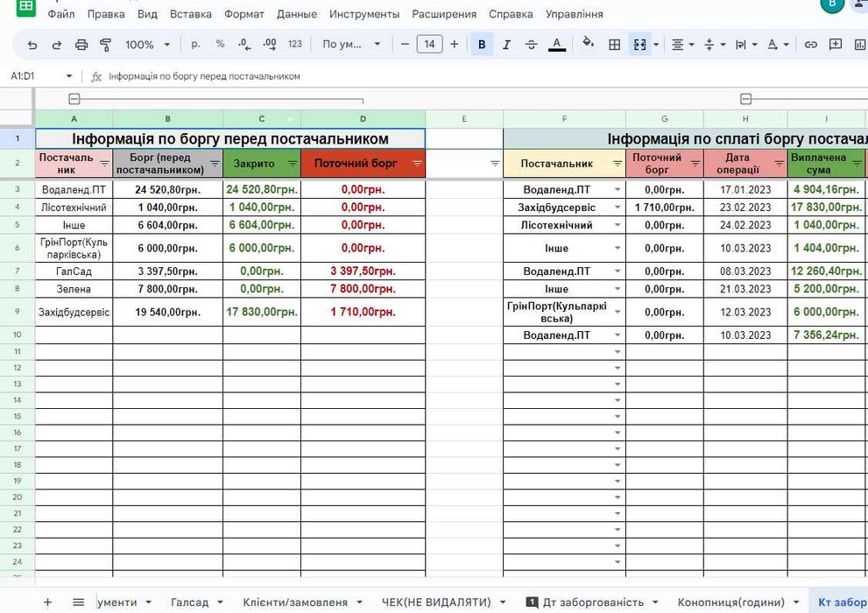The width and height of the screenshot is (868, 613).
Task: Select cell with 19 540,00грн.
Action: tap(168, 312)
